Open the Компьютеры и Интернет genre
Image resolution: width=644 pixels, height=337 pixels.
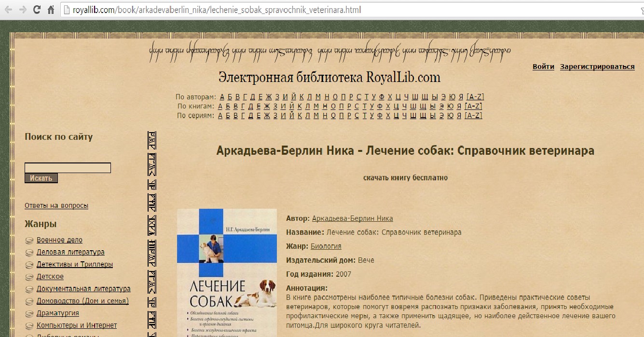click(77, 325)
